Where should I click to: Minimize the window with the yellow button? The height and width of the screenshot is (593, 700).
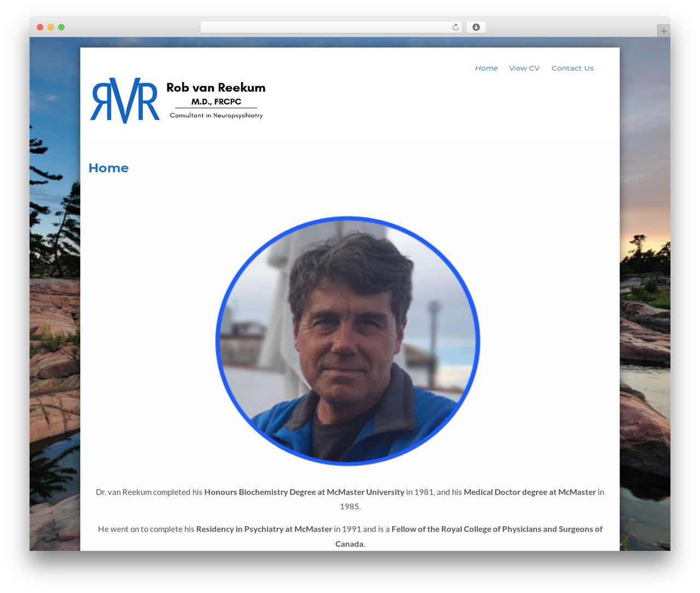[51, 27]
